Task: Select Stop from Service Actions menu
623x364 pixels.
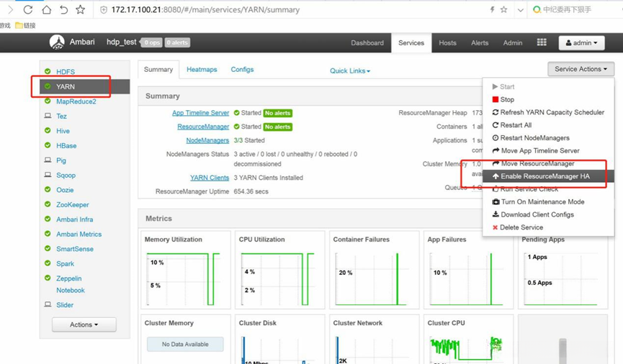Action: 548,99
